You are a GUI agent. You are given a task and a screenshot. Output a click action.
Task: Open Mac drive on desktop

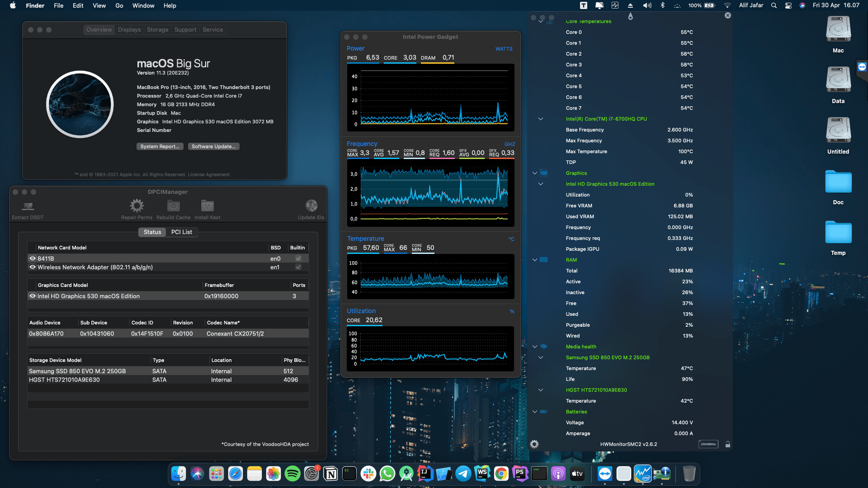tap(838, 30)
